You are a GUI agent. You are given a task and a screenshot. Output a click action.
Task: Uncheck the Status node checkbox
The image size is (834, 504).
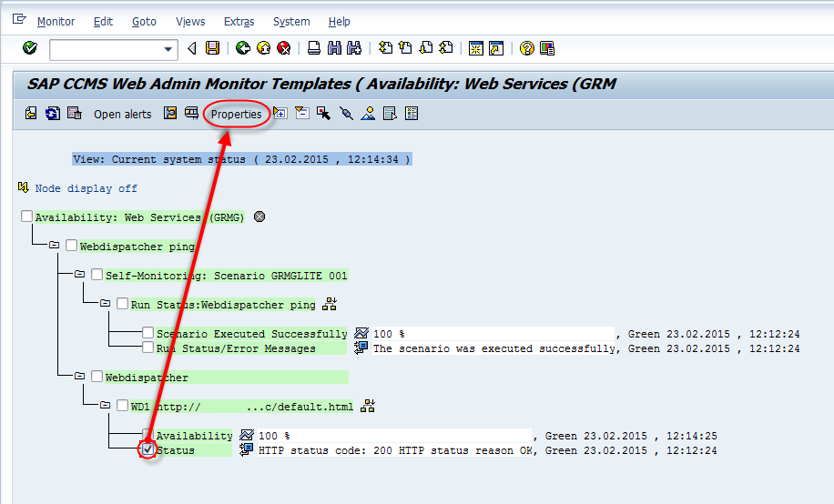pyautogui.click(x=147, y=449)
